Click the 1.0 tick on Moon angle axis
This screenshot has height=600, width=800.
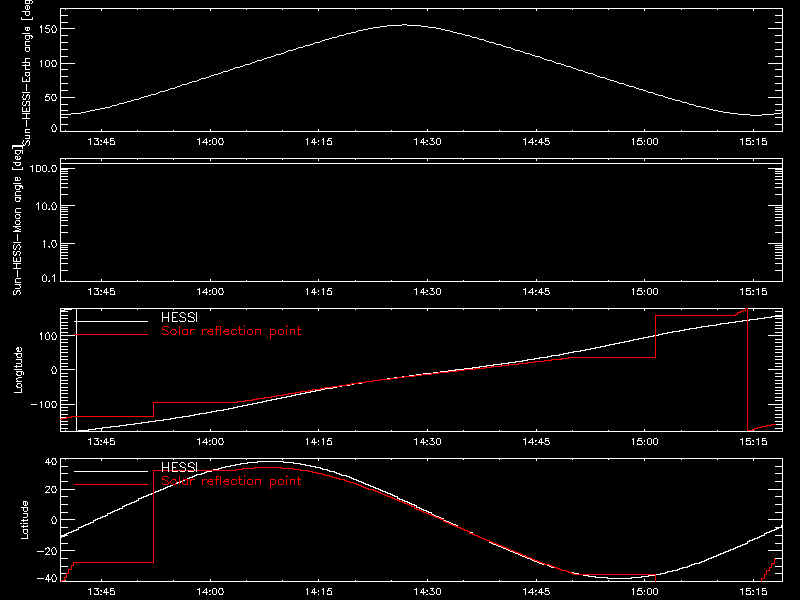[49, 244]
